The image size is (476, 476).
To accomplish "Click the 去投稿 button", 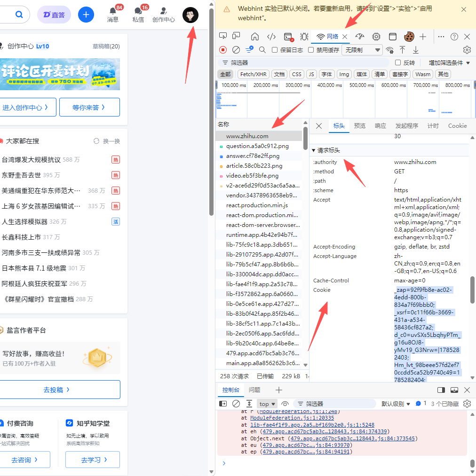I will [x=60, y=390].
